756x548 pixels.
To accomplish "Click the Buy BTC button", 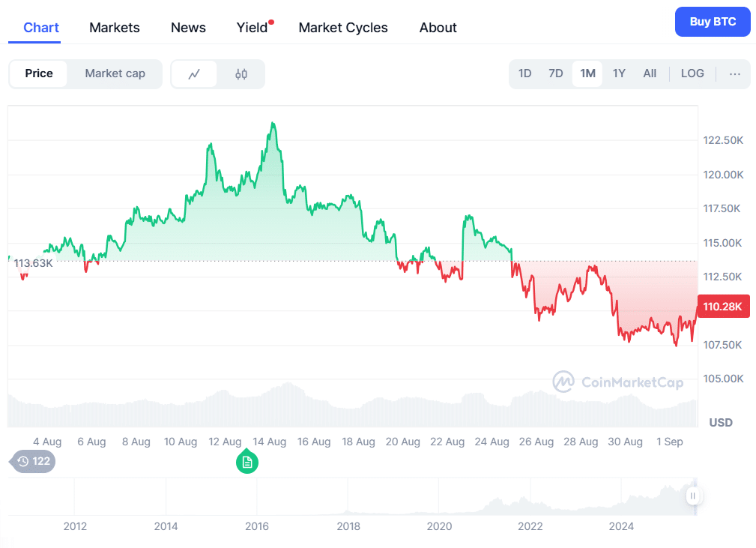I will click(x=712, y=22).
